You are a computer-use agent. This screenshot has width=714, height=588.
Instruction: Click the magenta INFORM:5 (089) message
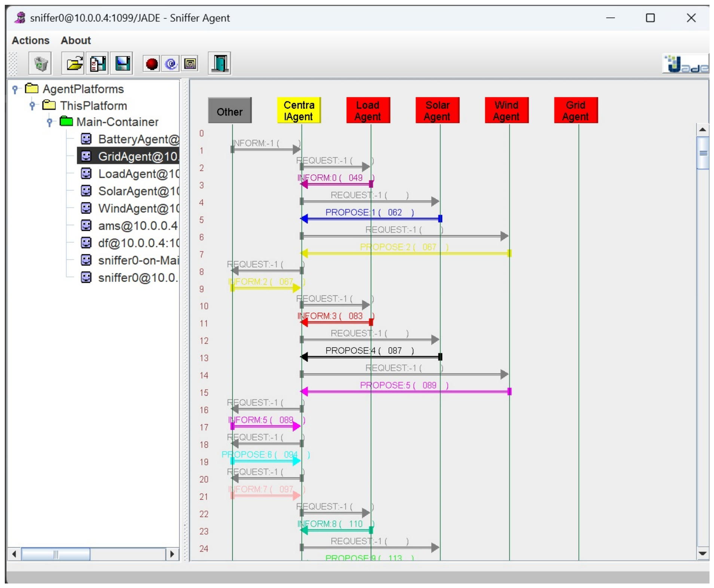[267, 423]
